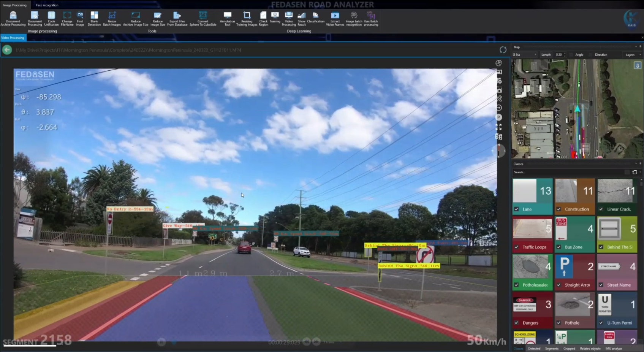Open the G Sta map source dropdown
This screenshot has height=352, width=644.
click(525, 55)
